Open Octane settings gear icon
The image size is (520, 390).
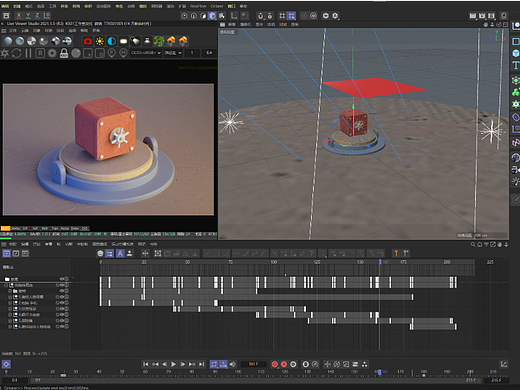(52, 53)
